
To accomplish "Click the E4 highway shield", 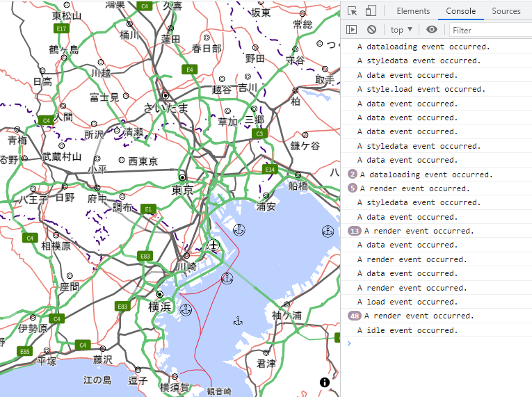I will pos(189,70).
